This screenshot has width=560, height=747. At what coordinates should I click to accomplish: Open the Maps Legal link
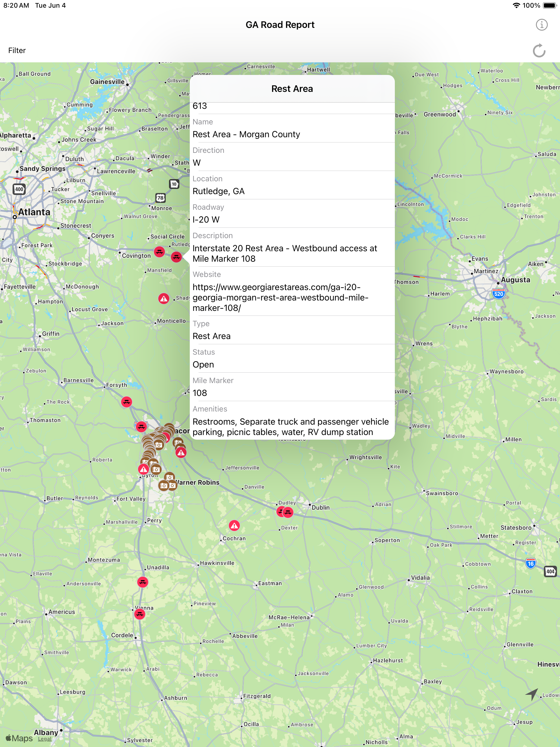(x=45, y=739)
